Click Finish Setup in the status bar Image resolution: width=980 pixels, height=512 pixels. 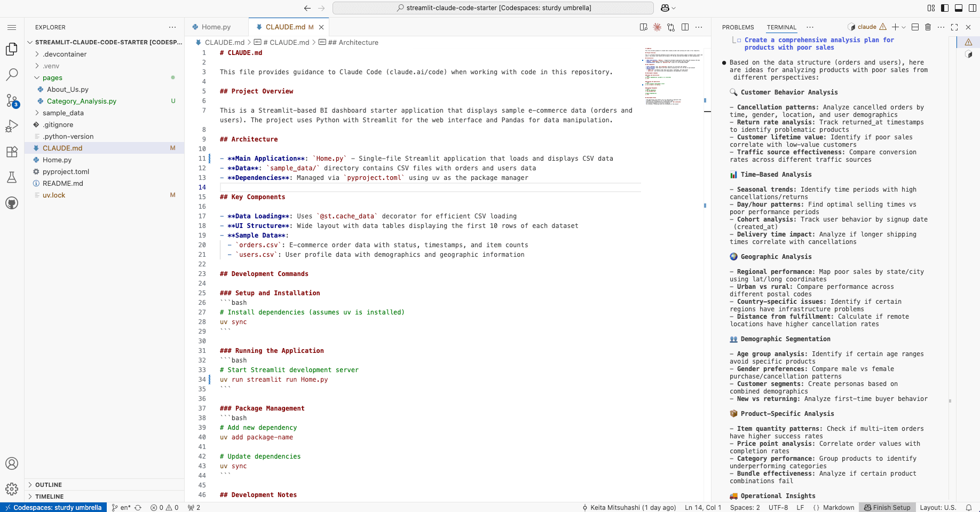(887, 507)
